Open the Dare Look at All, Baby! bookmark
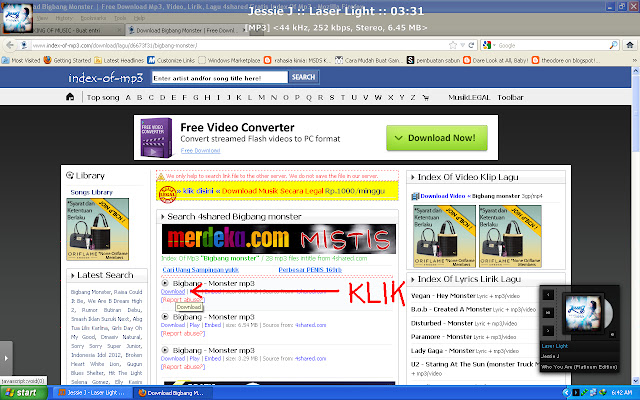This screenshot has height=400, width=640. (x=496, y=60)
